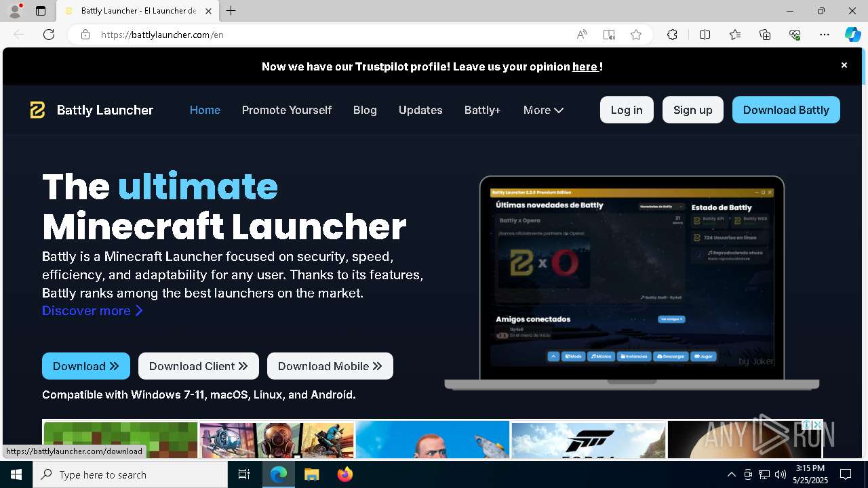Open the Extensions icon
868x488 pixels.
[672, 35]
